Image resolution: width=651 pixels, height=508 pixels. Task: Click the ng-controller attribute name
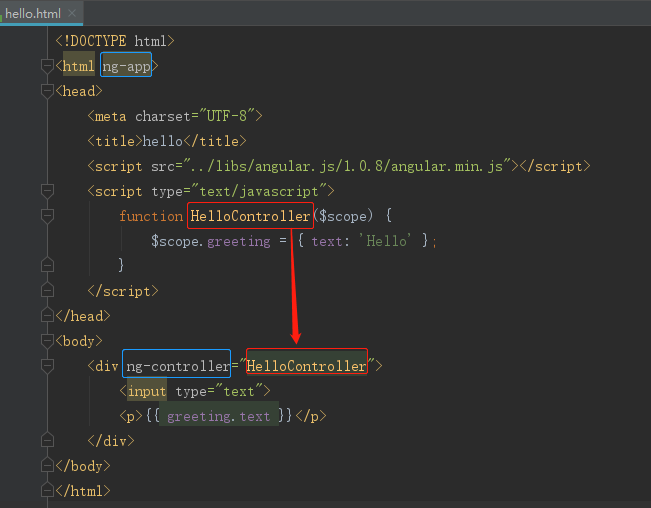coord(177,366)
